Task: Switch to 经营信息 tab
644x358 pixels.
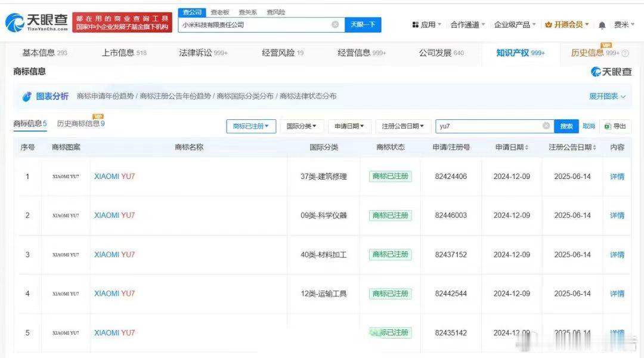Action: coord(362,53)
